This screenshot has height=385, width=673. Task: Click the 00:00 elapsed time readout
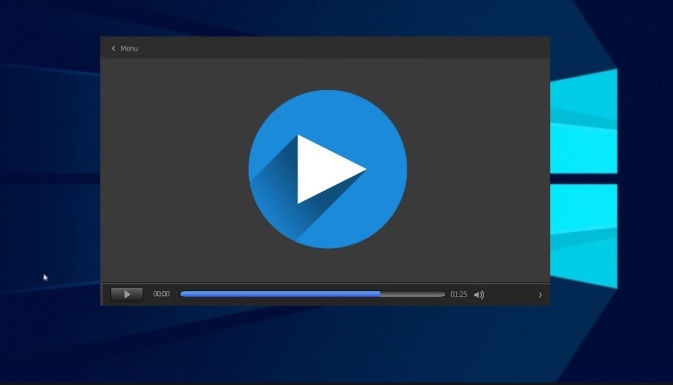tap(161, 294)
